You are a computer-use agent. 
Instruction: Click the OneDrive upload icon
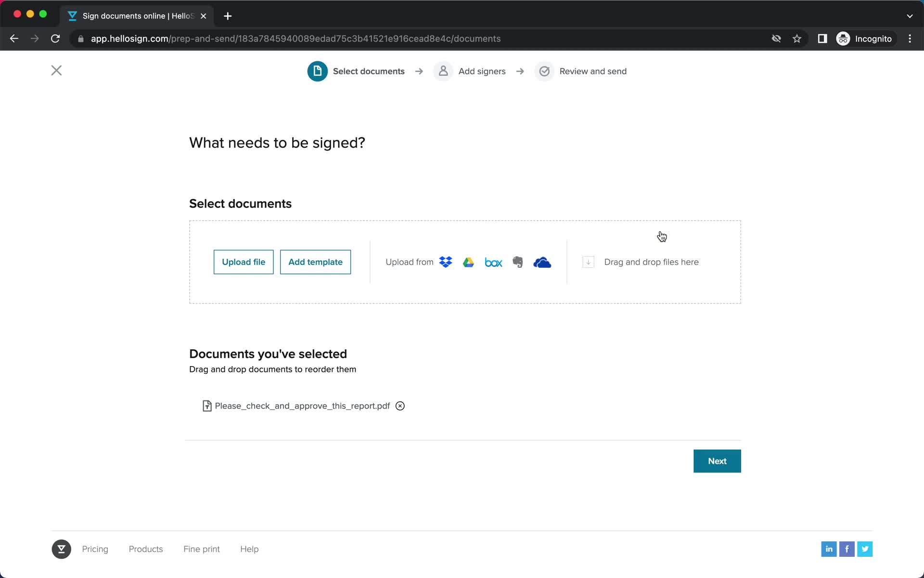click(x=542, y=262)
